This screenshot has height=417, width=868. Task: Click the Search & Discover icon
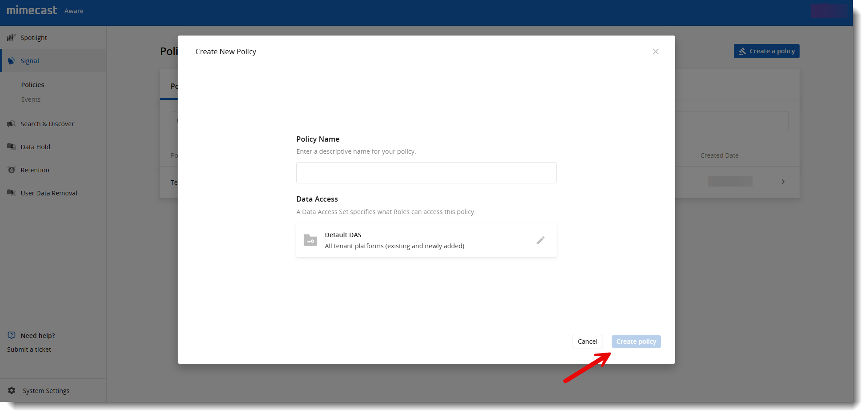coord(11,123)
